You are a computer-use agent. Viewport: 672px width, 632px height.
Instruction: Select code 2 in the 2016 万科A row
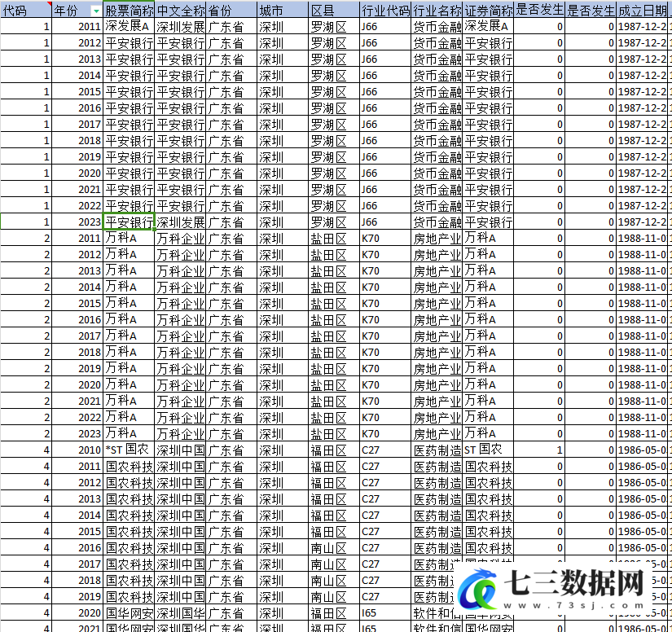26,319
